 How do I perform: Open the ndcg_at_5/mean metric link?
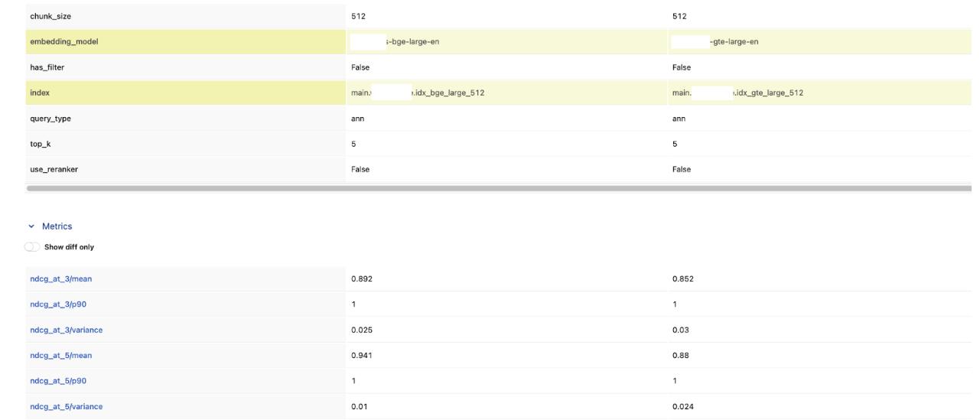click(x=61, y=356)
